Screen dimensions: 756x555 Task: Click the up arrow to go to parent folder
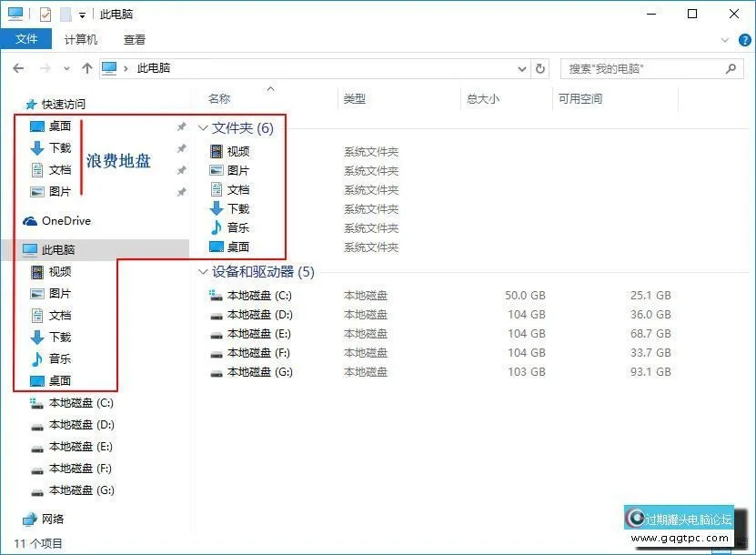86,67
